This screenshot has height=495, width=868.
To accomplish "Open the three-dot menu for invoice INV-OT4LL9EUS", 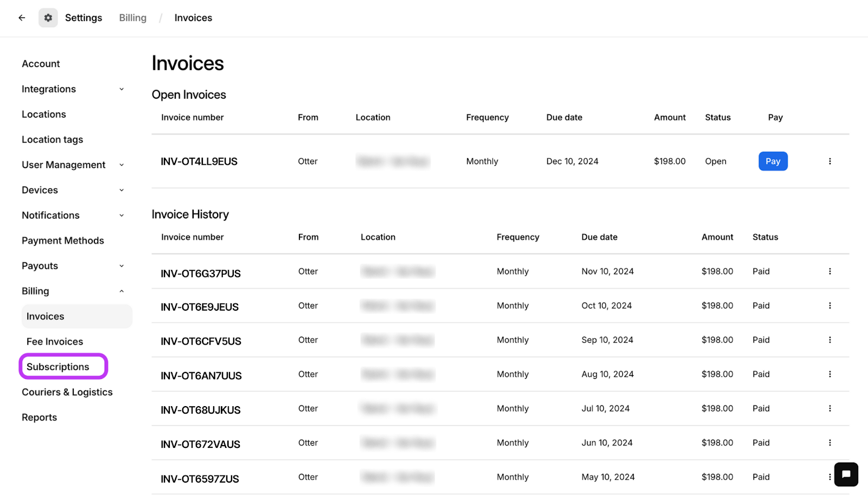I will [x=829, y=161].
